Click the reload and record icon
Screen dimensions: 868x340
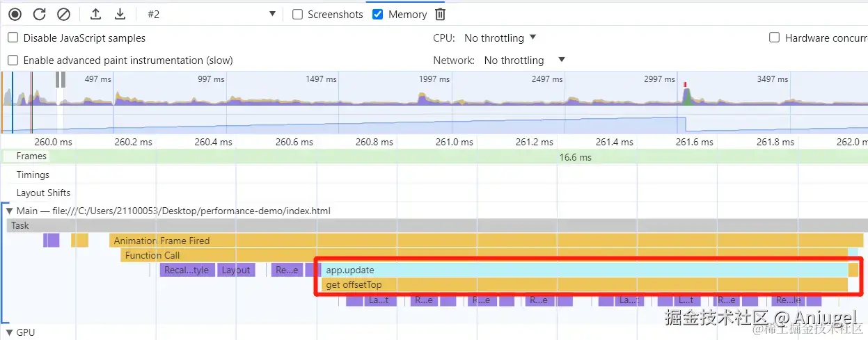39,14
